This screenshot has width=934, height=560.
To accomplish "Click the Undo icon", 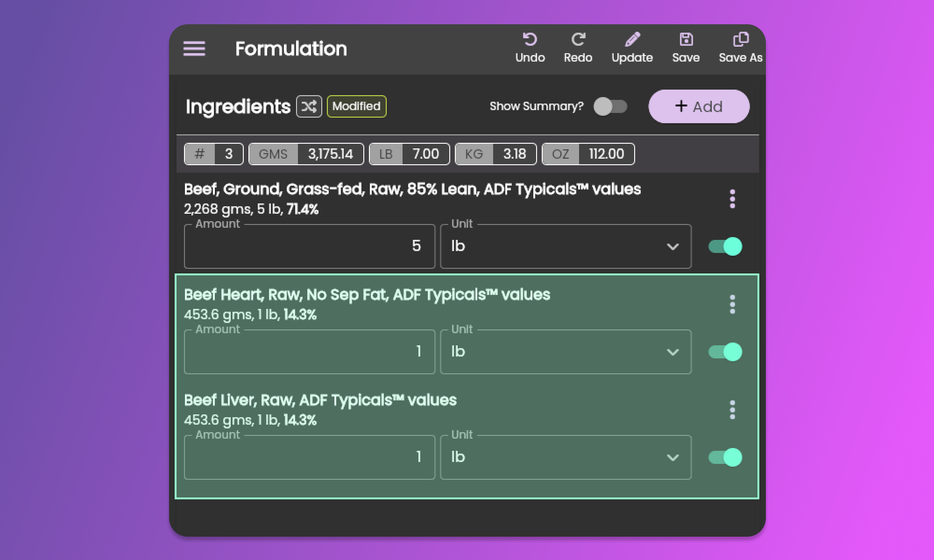I will coord(530,40).
